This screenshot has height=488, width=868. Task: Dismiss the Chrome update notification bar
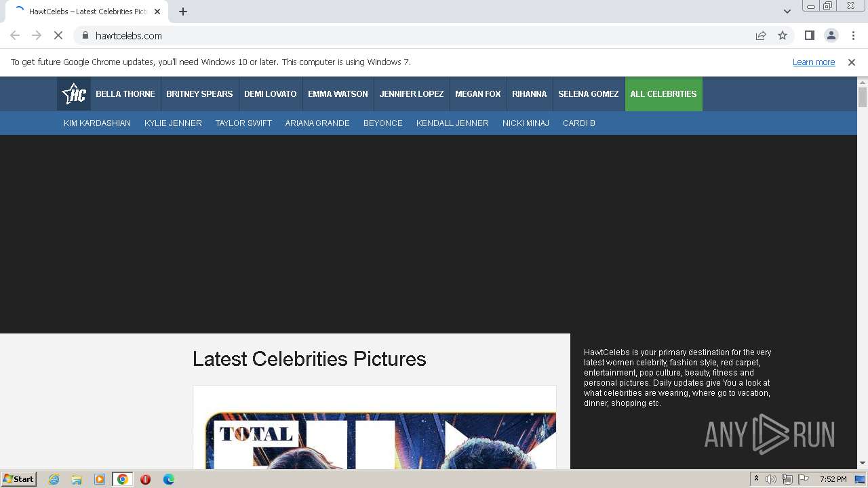(x=851, y=62)
